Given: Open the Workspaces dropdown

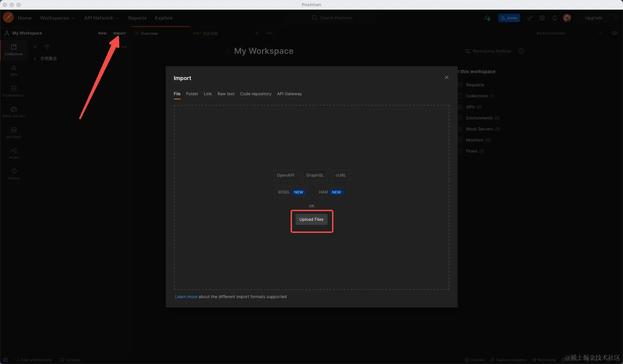Looking at the screenshot, I should [57, 18].
